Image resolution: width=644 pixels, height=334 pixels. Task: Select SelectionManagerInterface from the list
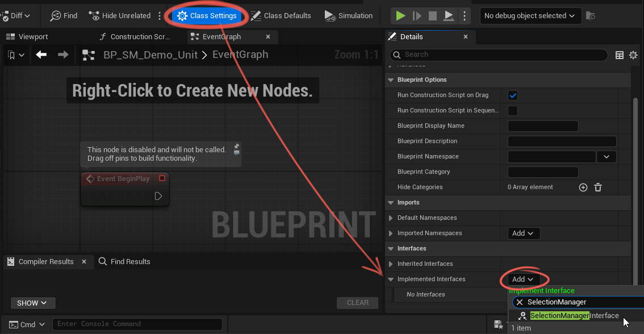click(x=574, y=316)
